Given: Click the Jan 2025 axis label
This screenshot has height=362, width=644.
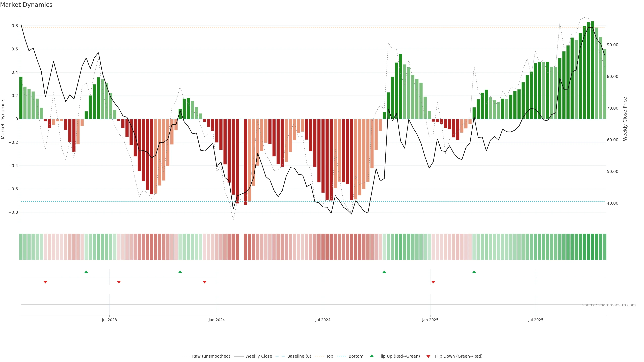Looking at the screenshot, I should coord(430,320).
